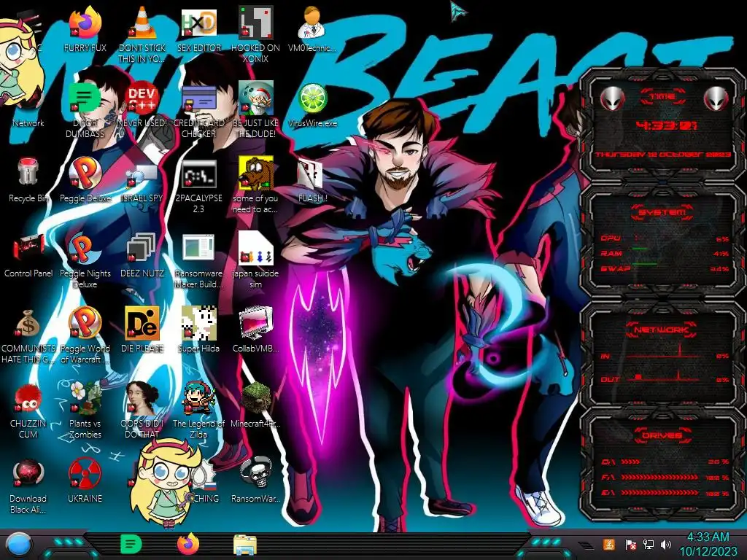The width and height of the screenshot is (747, 560).
Task: Click the TIME header in the widget
Action: (662, 97)
